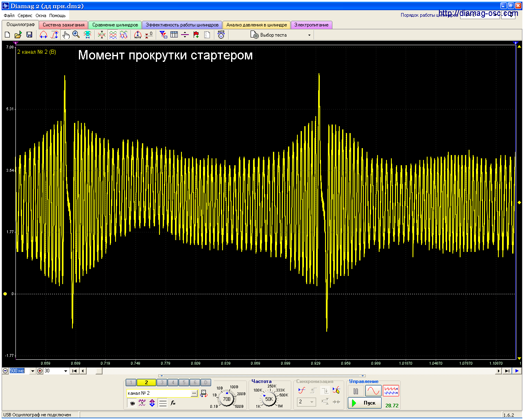Jump to the end of the recording
The image size is (524, 420).
[x=507, y=371]
